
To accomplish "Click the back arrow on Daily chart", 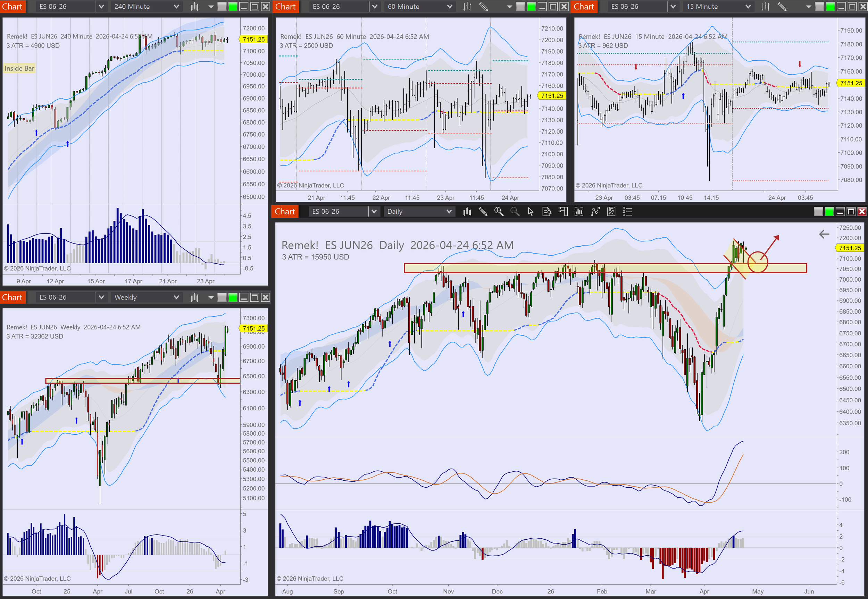I will 824,234.
